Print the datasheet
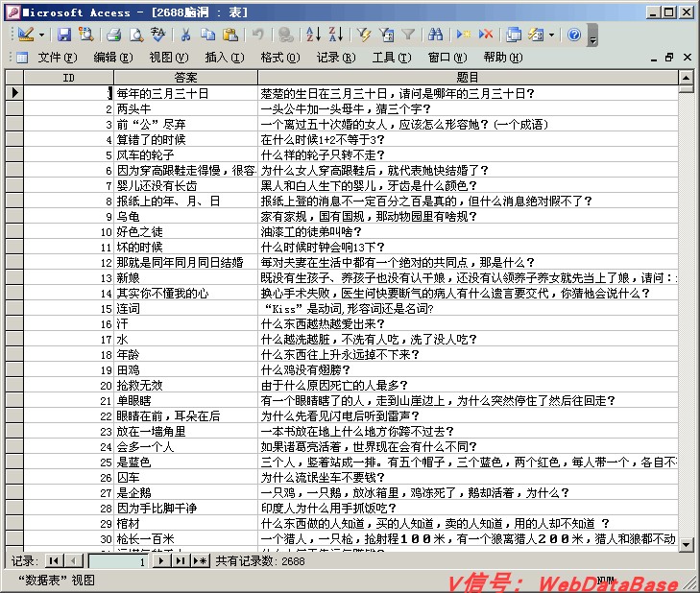The width and height of the screenshot is (700, 593). click(114, 35)
